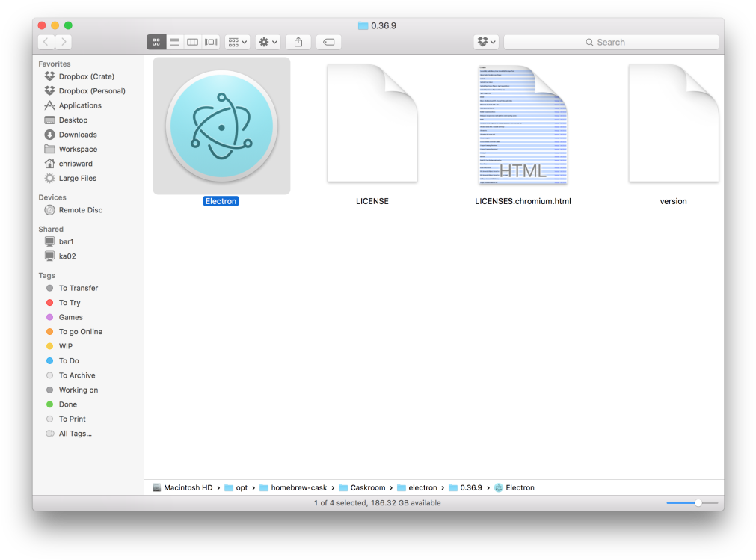The height and width of the screenshot is (560, 756).
Task: Open the Dropbox toolbar dropdown
Action: point(486,43)
